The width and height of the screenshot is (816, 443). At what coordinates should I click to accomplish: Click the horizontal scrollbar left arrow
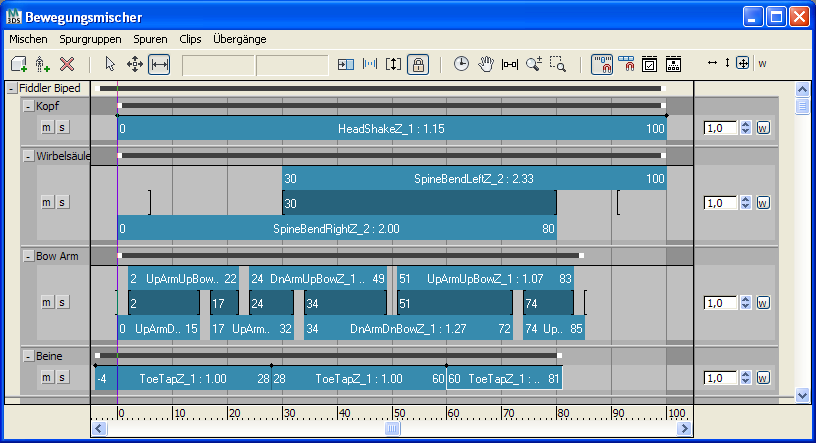[99, 428]
